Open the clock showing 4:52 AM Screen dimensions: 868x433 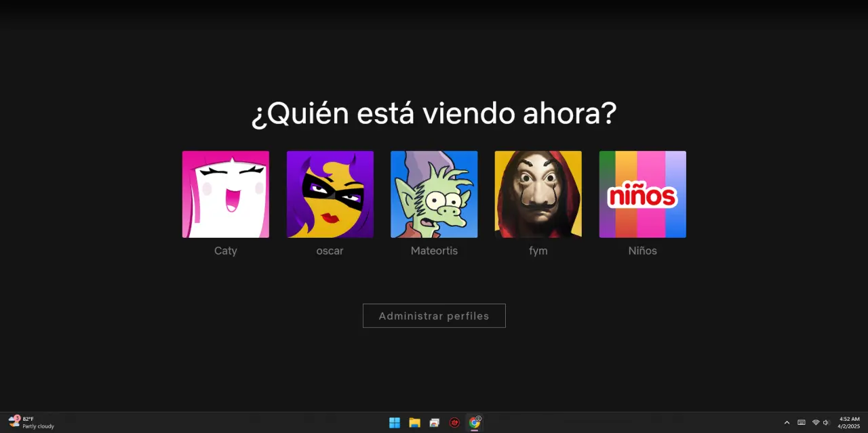pos(849,423)
